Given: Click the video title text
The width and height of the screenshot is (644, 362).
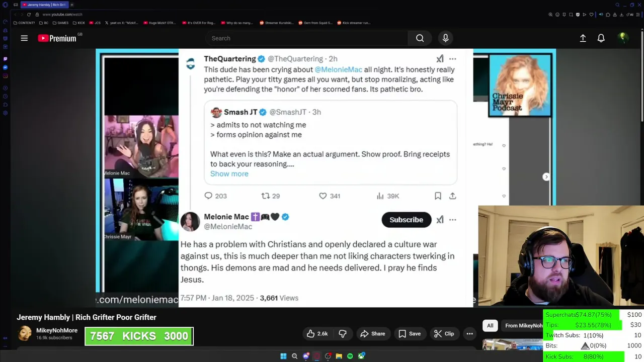Looking at the screenshot, I should coord(87,317).
